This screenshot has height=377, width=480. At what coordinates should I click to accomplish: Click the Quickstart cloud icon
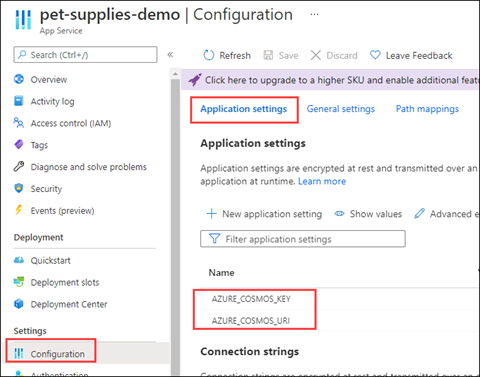19,260
